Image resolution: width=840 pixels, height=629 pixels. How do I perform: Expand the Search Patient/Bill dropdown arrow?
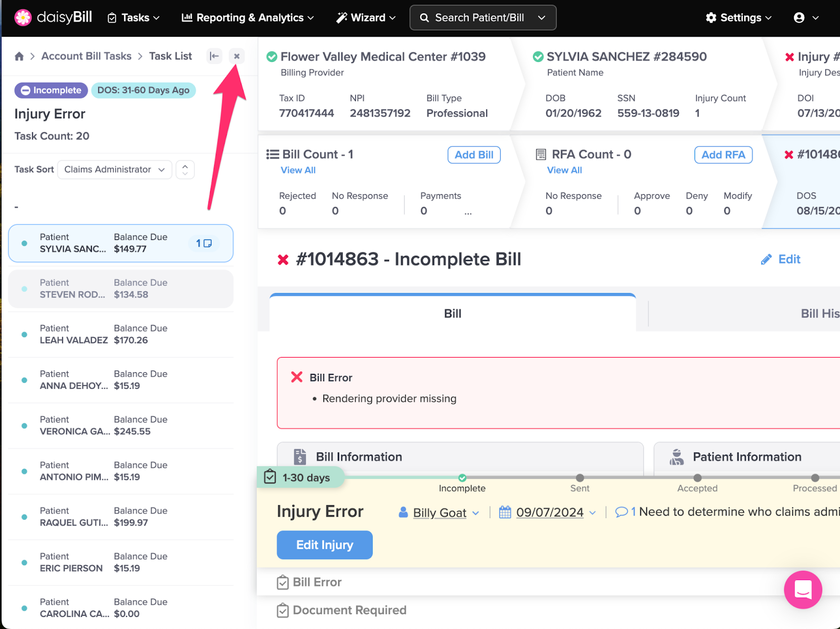[x=542, y=18]
